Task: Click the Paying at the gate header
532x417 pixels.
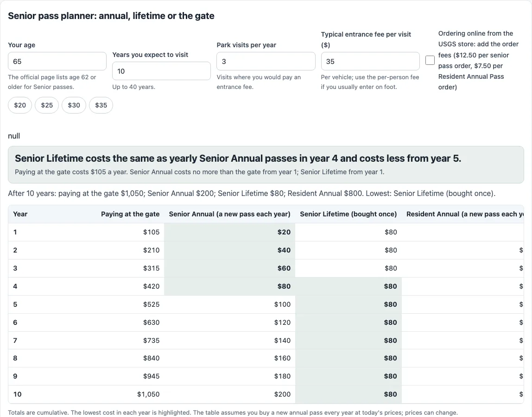Action: pos(130,214)
